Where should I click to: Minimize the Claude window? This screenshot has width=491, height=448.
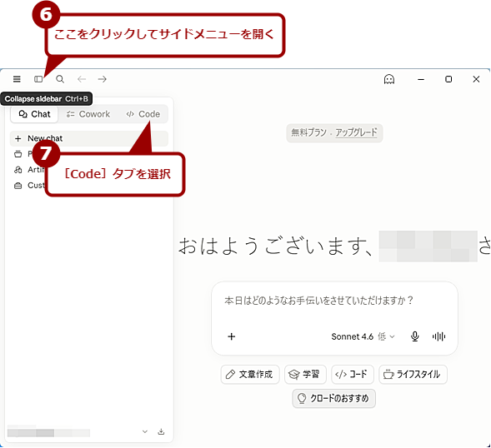[421, 79]
